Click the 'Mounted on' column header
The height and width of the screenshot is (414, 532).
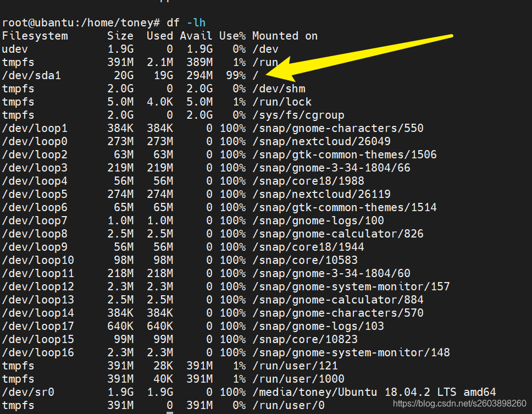point(285,36)
